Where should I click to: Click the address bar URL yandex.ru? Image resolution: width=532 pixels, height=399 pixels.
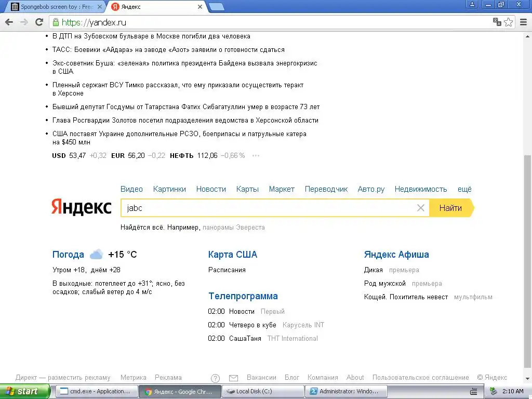94,22
